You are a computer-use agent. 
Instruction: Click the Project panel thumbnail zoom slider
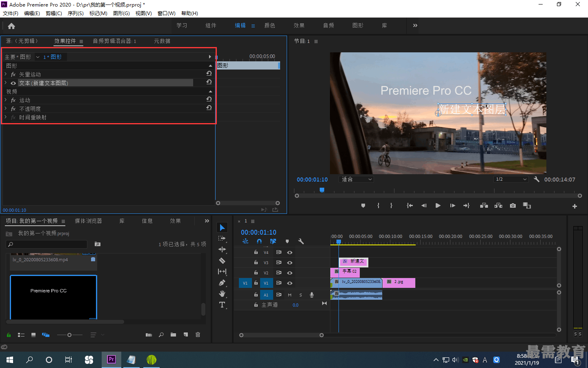click(x=69, y=335)
